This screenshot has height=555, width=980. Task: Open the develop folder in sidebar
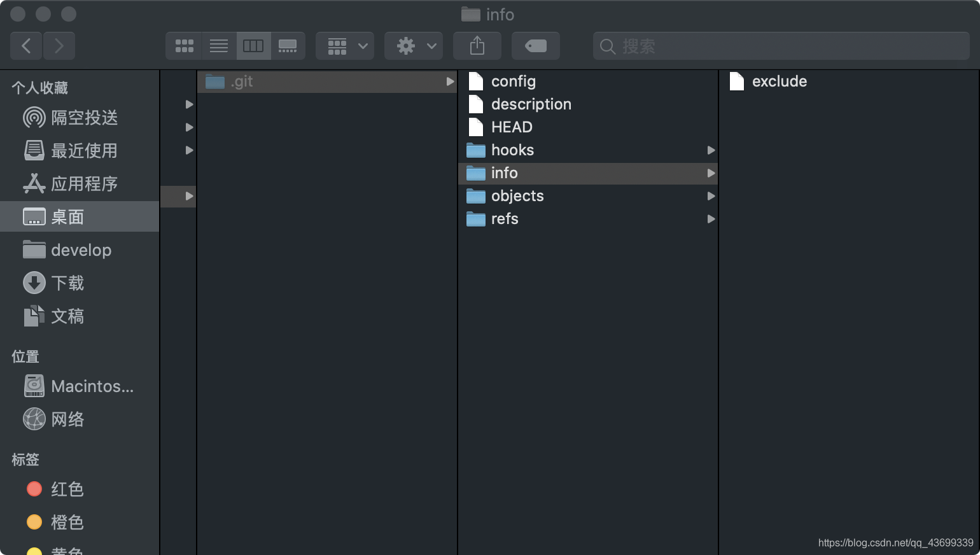tap(80, 250)
